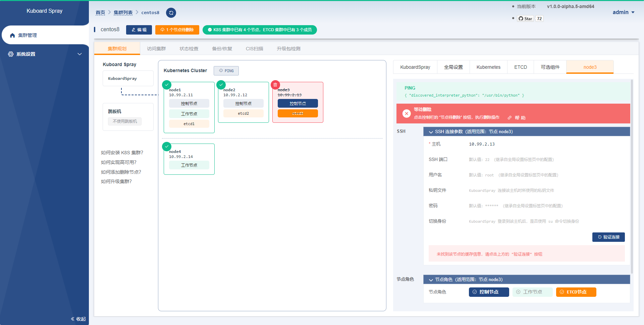This screenshot has width=644, height=325.
Task: Click the etcd1 tag on node1
Action: (x=189, y=124)
